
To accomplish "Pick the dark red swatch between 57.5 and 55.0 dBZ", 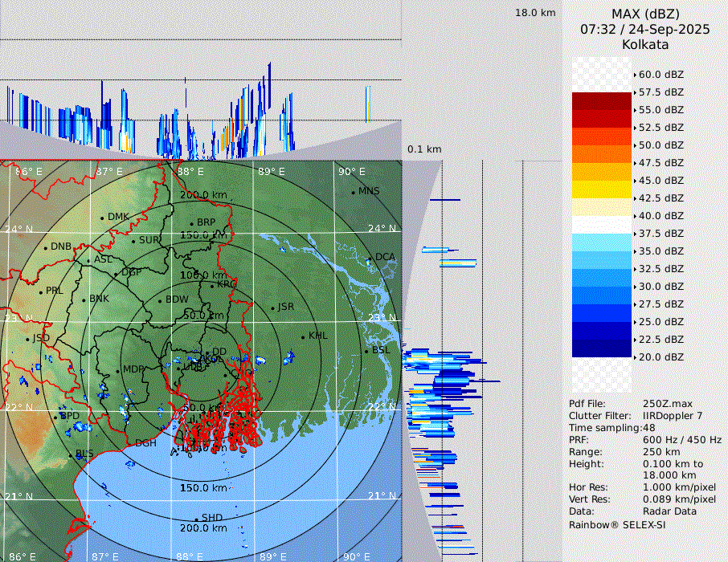I will click(x=601, y=101).
